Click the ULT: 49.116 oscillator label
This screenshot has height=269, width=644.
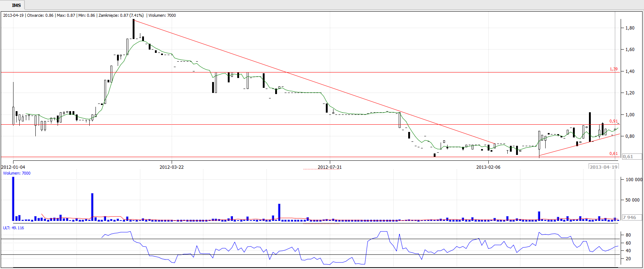coord(13,228)
